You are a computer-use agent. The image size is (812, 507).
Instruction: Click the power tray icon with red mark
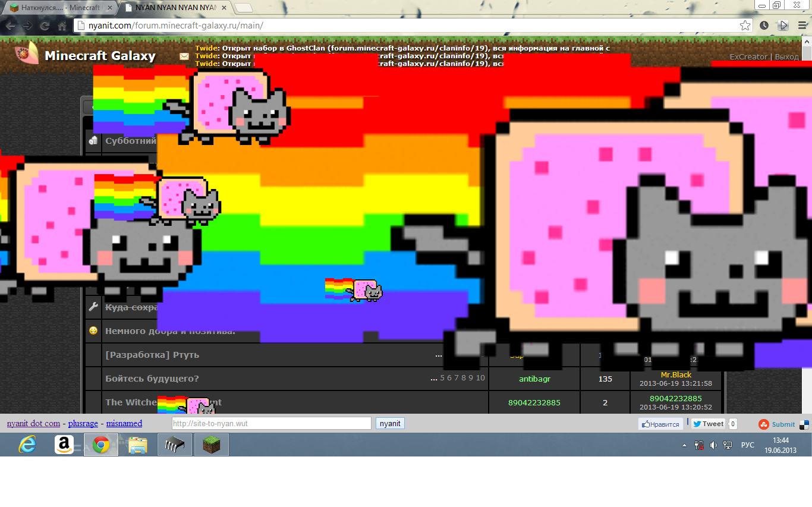coord(699,445)
